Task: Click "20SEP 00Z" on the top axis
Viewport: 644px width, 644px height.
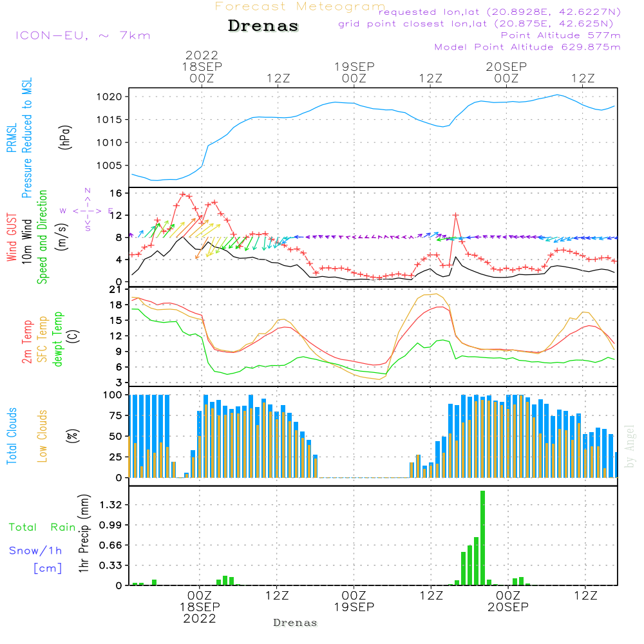Action: (506, 72)
